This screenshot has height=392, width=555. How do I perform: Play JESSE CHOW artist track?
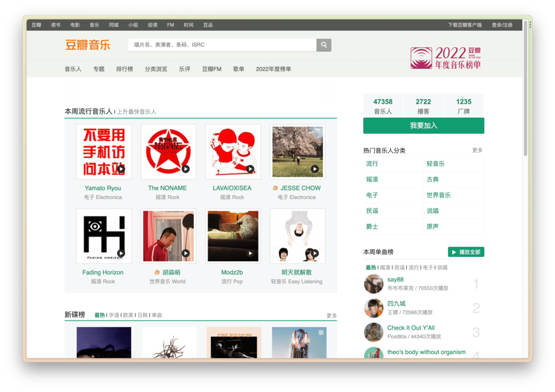(315, 169)
